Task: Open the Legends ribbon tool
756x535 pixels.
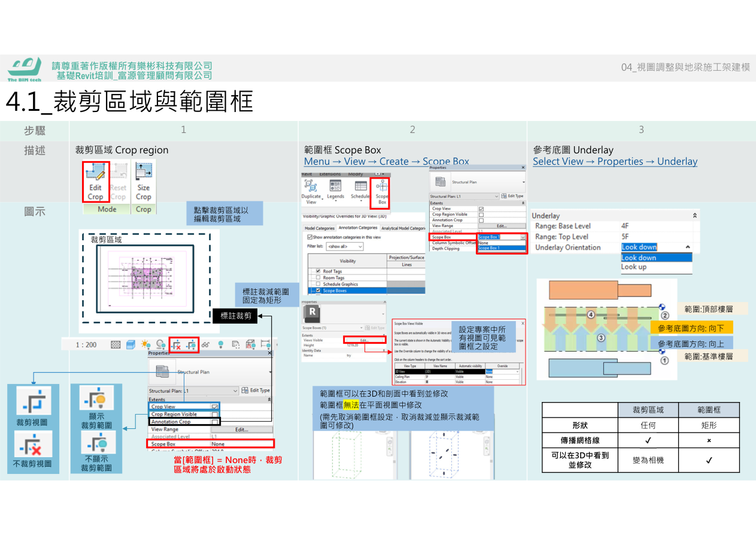Action: coord(335,189)
